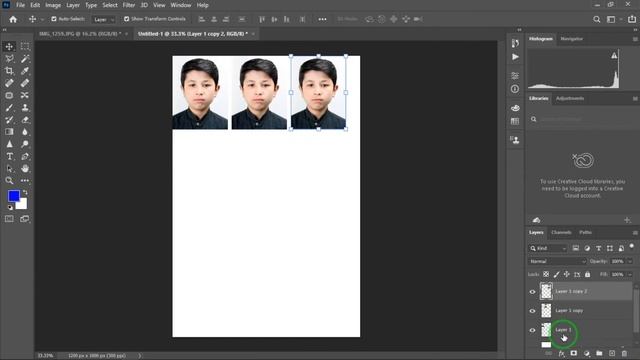
Task: Open the layer filter Kind dropdown
Action: pyautogui.click(x=548, y=248)
